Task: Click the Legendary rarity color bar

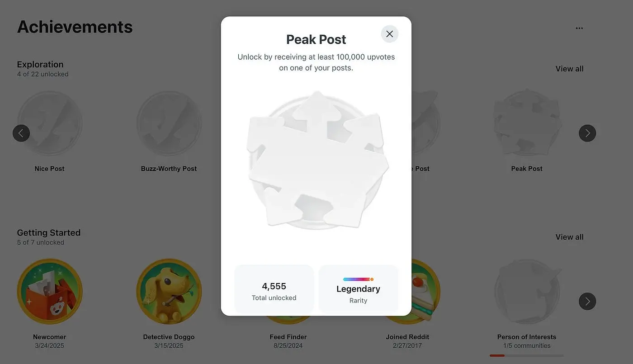Action: pyautogui.click(x=358, y=279)
